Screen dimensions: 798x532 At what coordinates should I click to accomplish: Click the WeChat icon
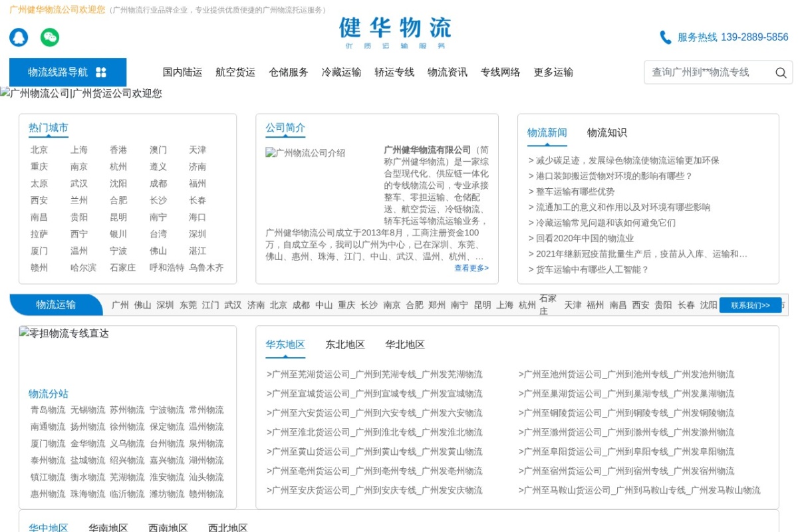pyautogui.click(x=50, y=37)
